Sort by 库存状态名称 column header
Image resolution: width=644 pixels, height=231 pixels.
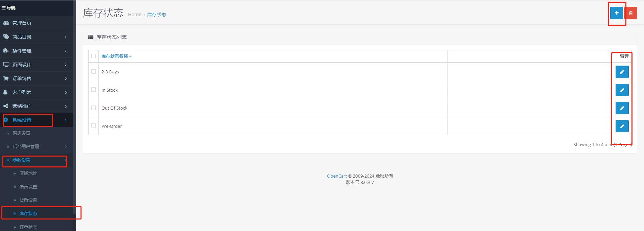coord(115,56)
